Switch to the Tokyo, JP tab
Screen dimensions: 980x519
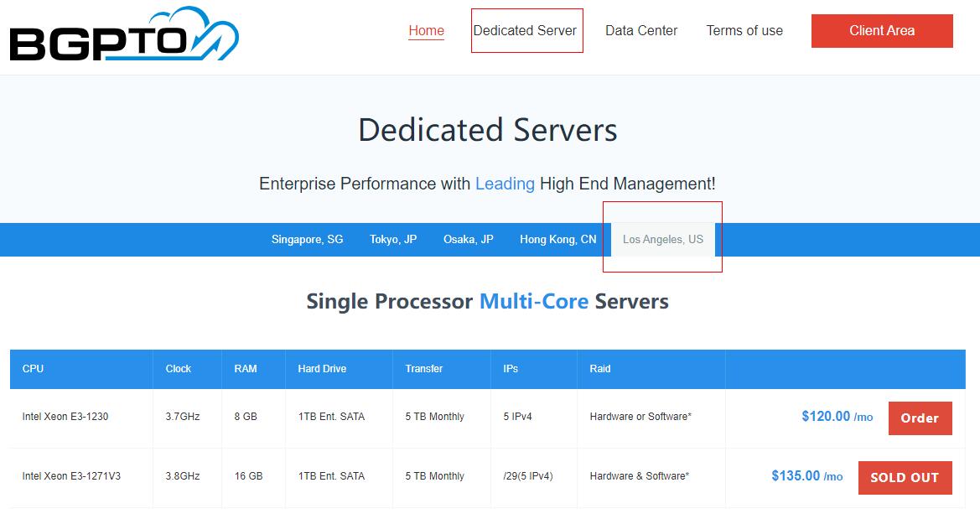pyautogui.click(x=393, y=240)
